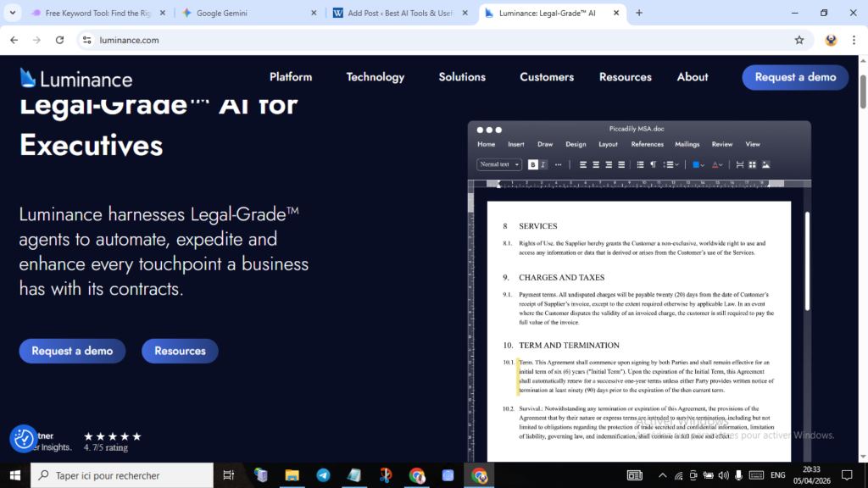Align text left in the document toolbar

coord(583,164)
